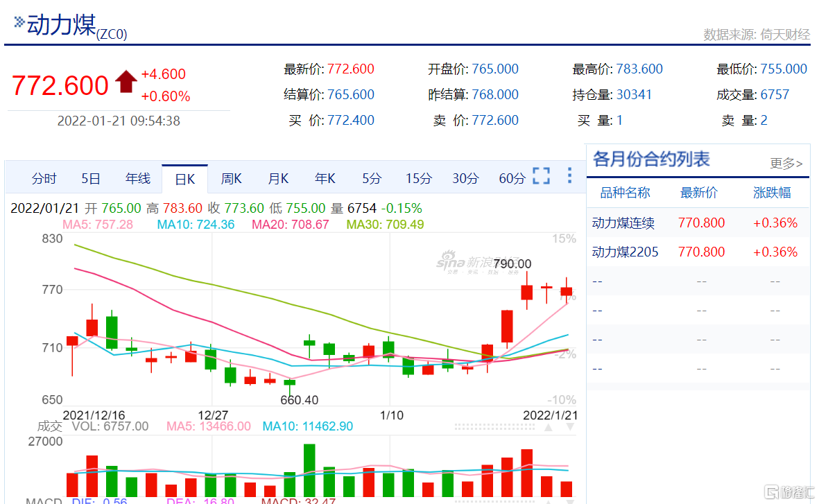Click the red up-arrow price indicator
Screen dimensions: 819x504
click(126, 81)
